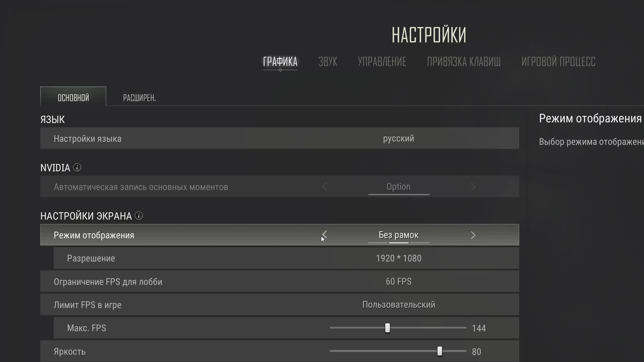This screenshot has height=362, width=644.
Task: Open the УПРАВЛЕНИЕ settings tab
Action: click(x=382, y=62)
